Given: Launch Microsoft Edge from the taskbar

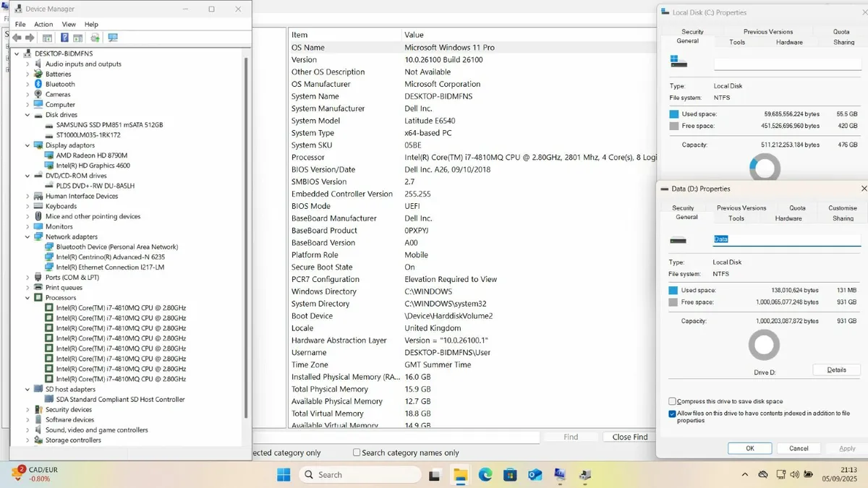Looking at the screenshot, I should click(x=485, y=475).
